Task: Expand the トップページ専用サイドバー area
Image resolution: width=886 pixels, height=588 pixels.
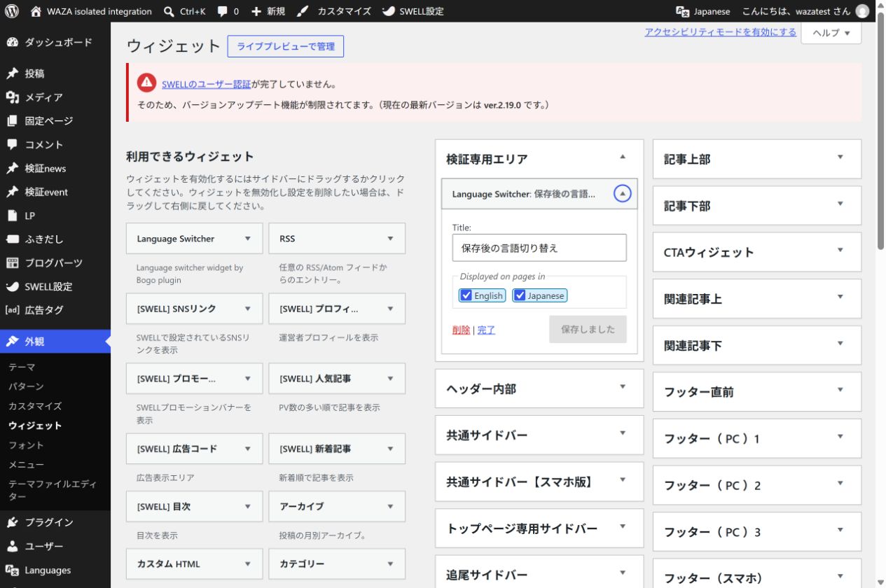Action: pyautogui.click(x=623, y=526)
